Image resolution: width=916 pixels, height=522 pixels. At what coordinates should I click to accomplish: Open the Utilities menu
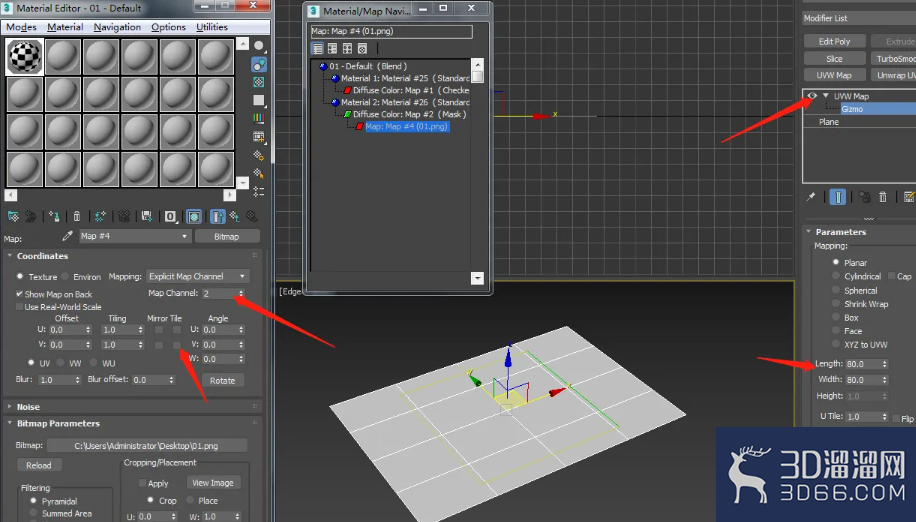coord(211,27)
